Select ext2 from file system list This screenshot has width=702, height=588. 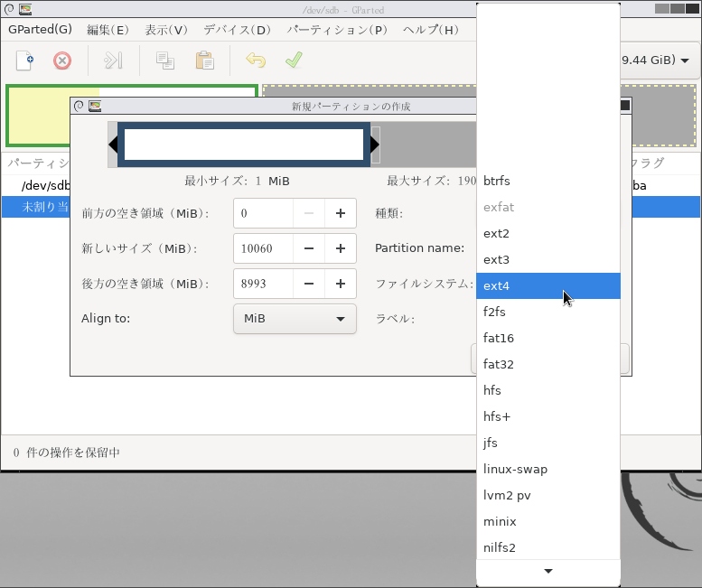[548, 233]
